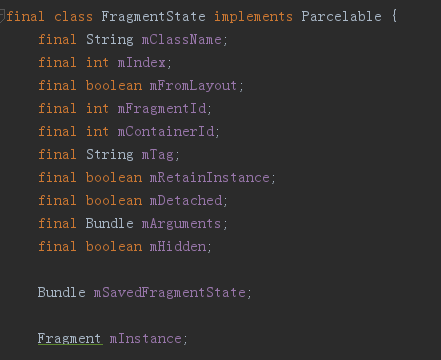Click the mTag field
Screen dimensions: 441x360
point(158,155)
